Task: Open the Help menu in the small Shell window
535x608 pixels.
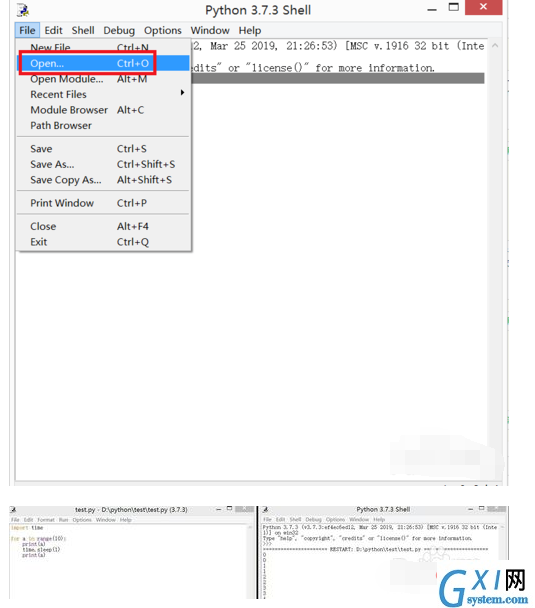Action: (379, 519)
